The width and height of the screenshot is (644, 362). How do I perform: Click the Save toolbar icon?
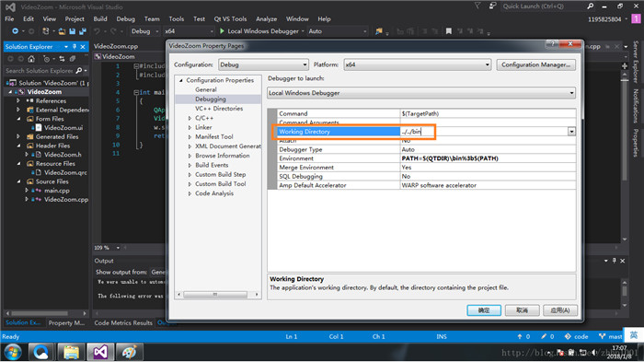pyautogui.click(x=73, y=31)
